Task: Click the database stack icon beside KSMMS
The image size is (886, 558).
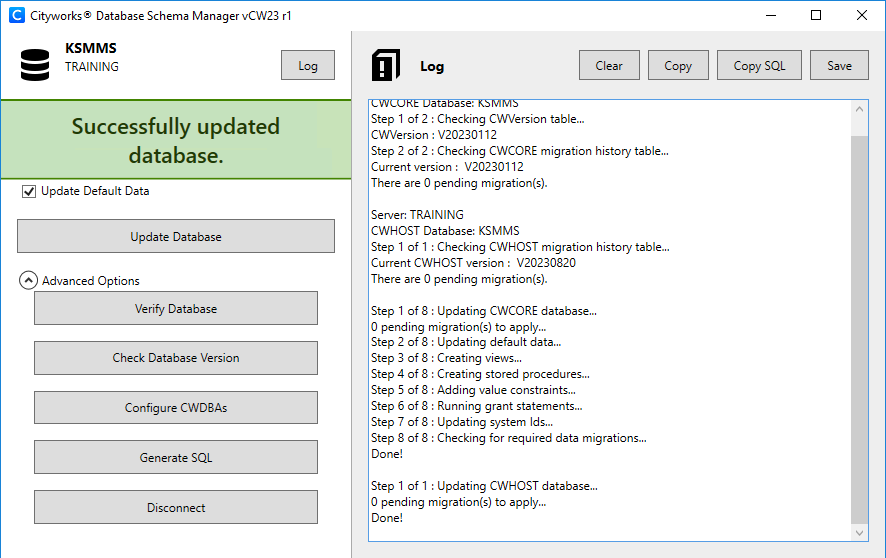Action: 35,62
